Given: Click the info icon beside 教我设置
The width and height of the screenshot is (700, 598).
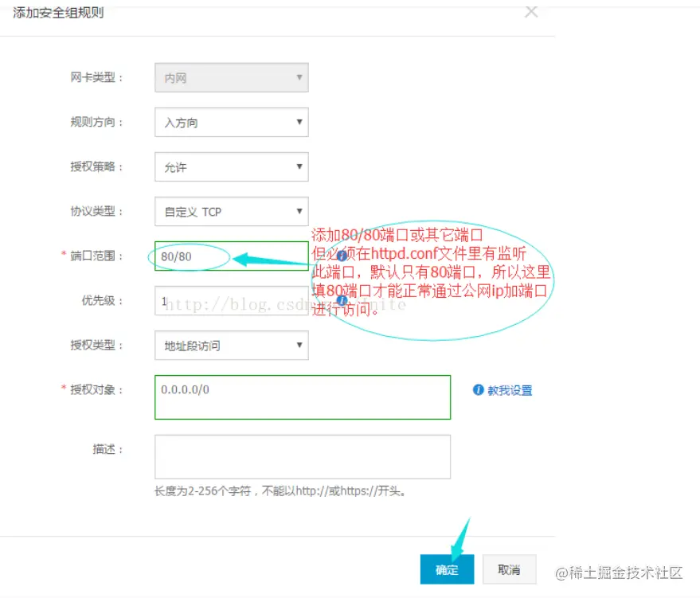Looking at the screenshot, I should click(478, 390).
